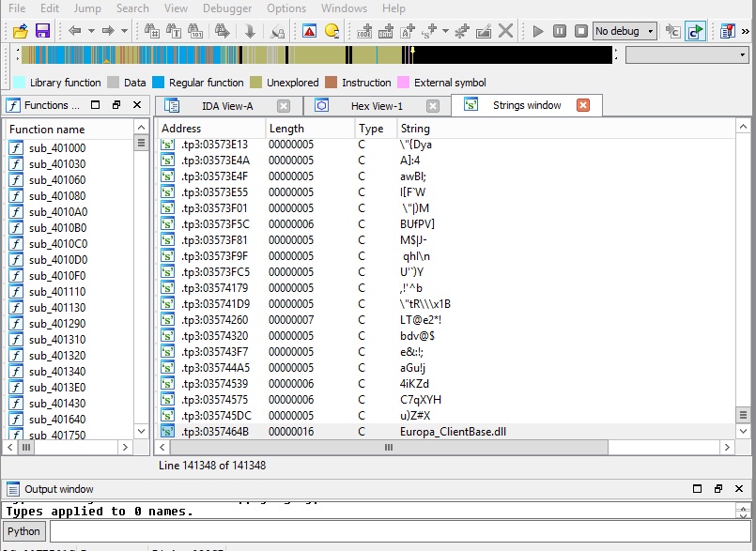Open the back-jump history dropdown arrow

point(91,31)
